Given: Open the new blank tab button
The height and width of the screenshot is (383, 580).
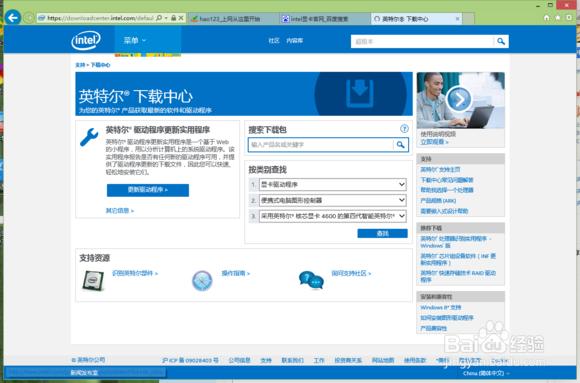Looking at the screenshot, I should pyautogui.click(x=468, y=19).
